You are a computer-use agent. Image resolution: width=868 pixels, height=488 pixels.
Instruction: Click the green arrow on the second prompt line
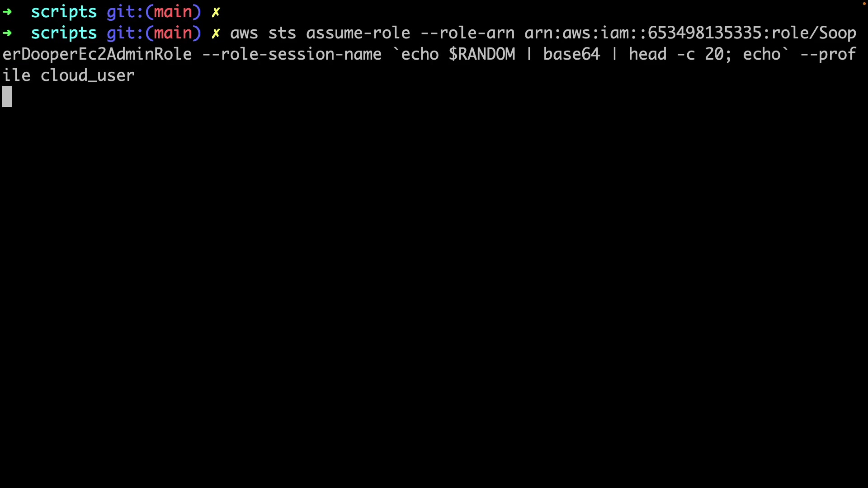(7, 33)
